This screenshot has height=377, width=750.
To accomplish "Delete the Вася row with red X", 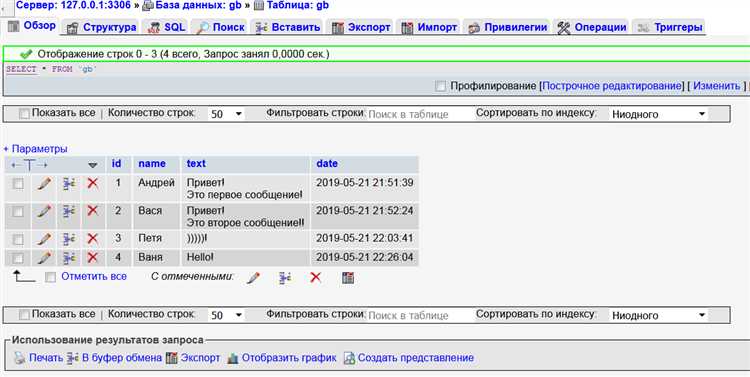I will 93,211.
